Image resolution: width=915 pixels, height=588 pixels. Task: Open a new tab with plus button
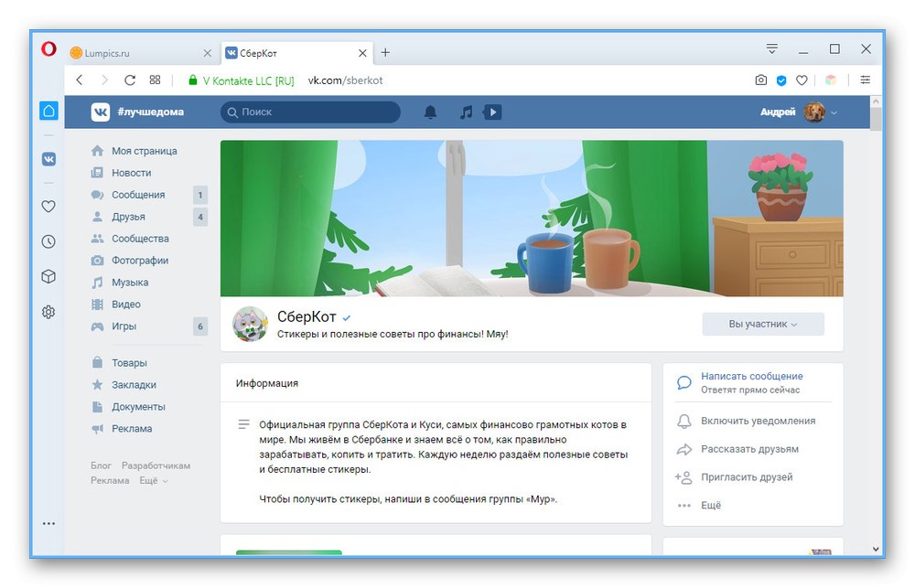[x=385, y=52]
